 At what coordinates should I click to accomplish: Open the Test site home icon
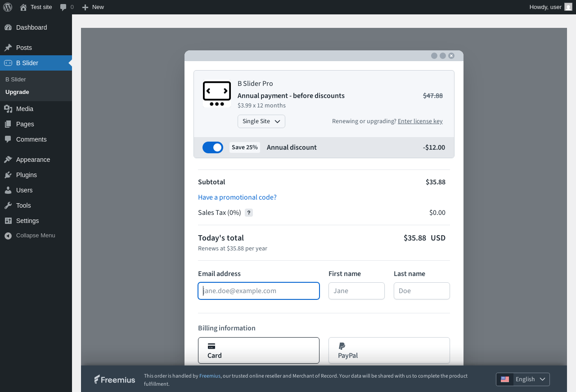23,7
